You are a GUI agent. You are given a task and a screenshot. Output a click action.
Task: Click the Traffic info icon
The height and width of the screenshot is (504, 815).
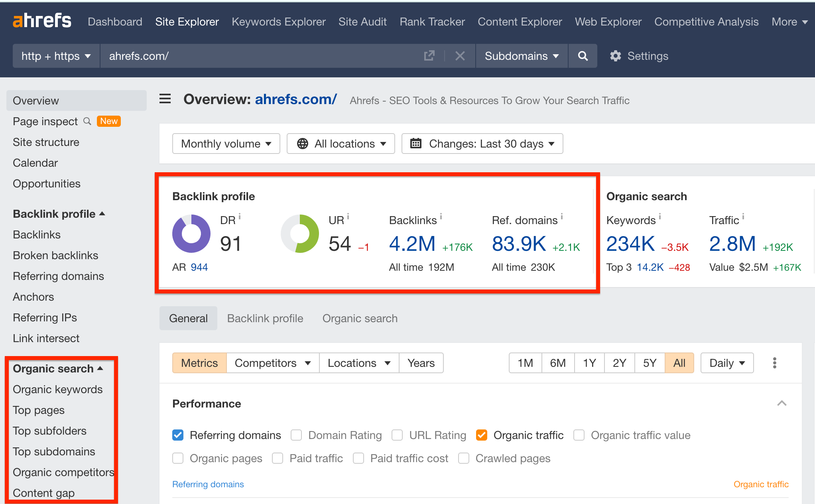743,217
